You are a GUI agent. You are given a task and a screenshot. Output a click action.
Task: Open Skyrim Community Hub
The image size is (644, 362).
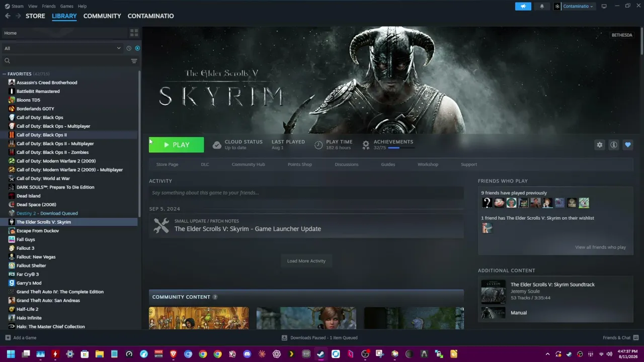248,164
